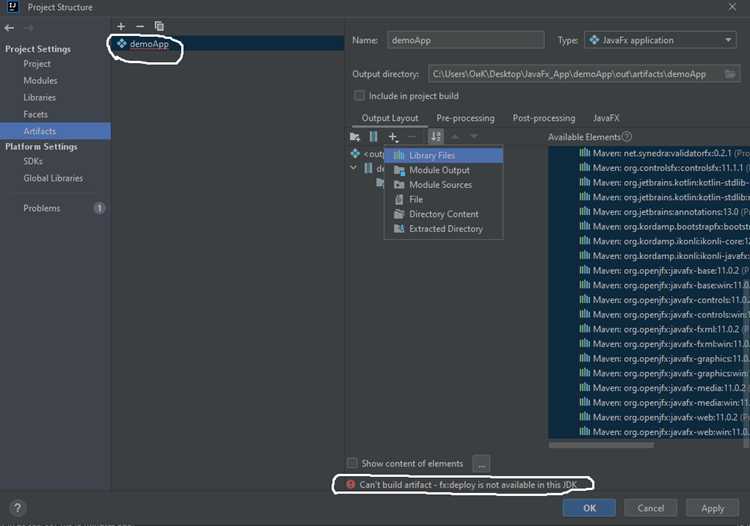The width and height of the screenshot is (750, 526).
Task: Click remove element in layout toolbar
Action: pyautogui.click(x=412, y=137)
